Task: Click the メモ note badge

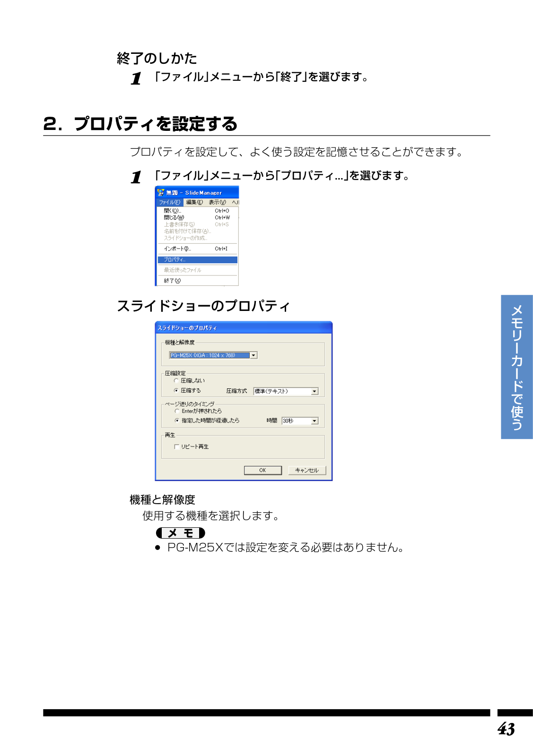Action: (180, 533)
